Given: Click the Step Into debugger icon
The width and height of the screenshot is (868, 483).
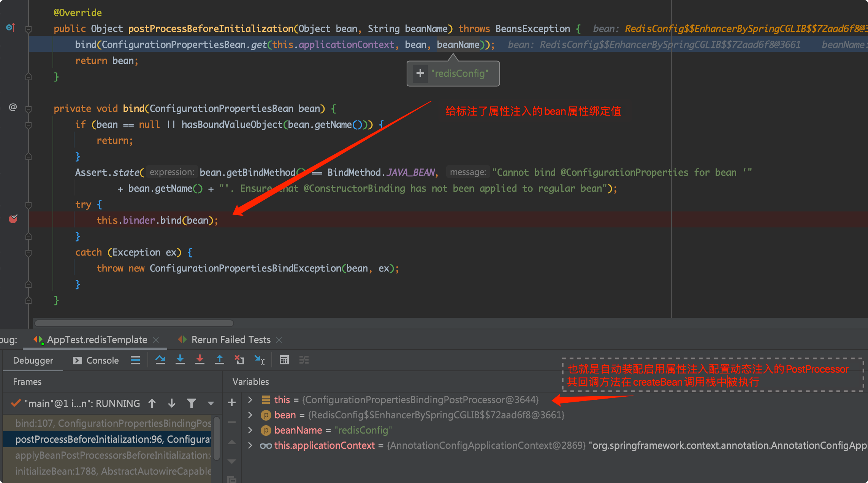Looking at the screenshot, I should tap(180, 360).
